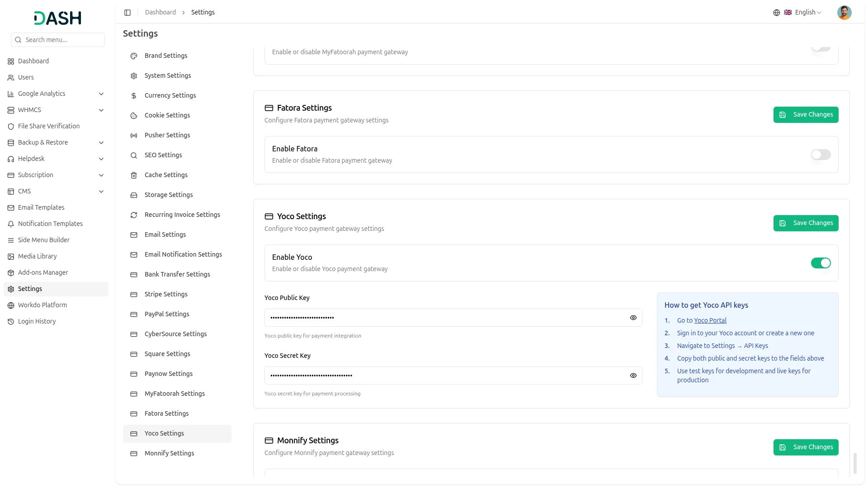The width and height of the screenshot is (868, 488).
Task: Disable the Yoco payment gateway toggle
Action: point(821,263)
